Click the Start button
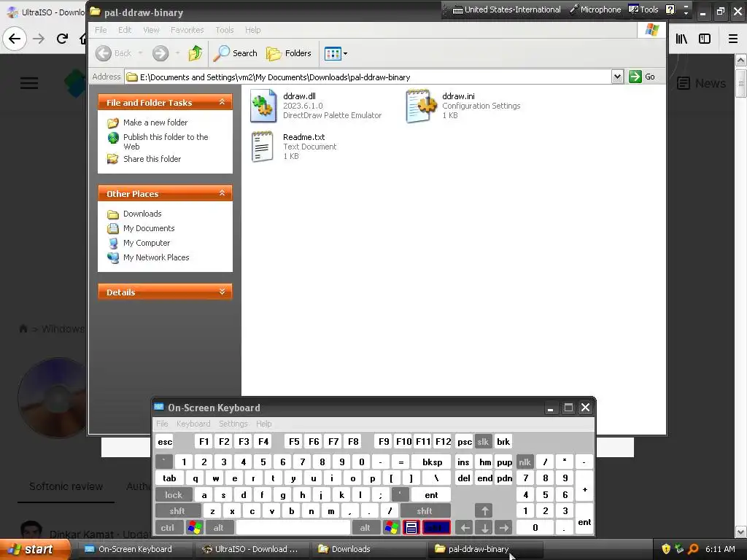This screenshot has height=560, width=747. pos(34,549)
